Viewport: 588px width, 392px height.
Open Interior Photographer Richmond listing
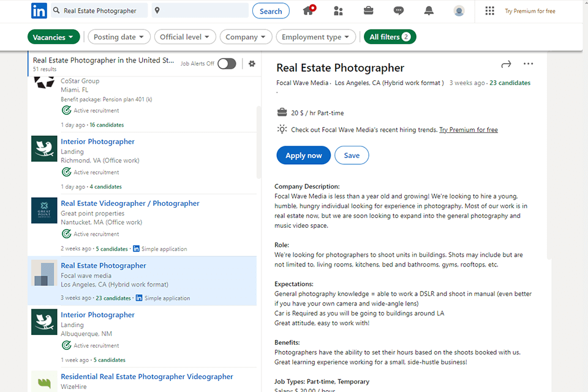click(97, 141)
